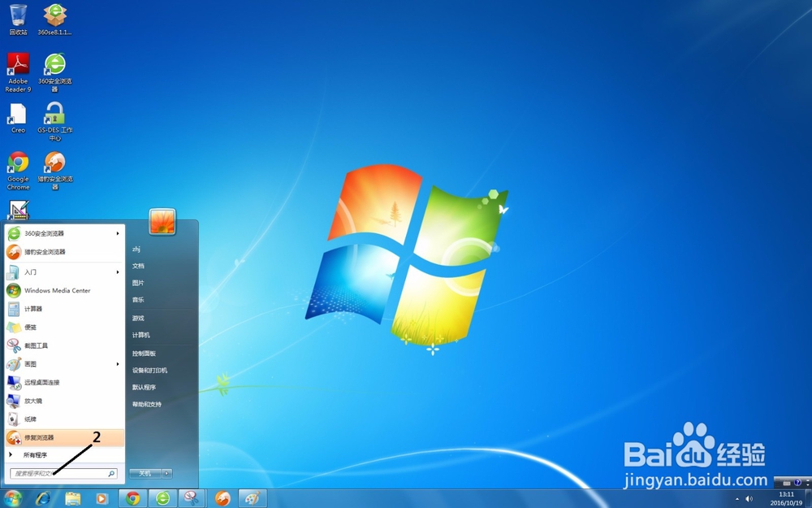812x508 pixels.
Task: Click the 搜索程序和文件 search box
Action: point(63,473)
